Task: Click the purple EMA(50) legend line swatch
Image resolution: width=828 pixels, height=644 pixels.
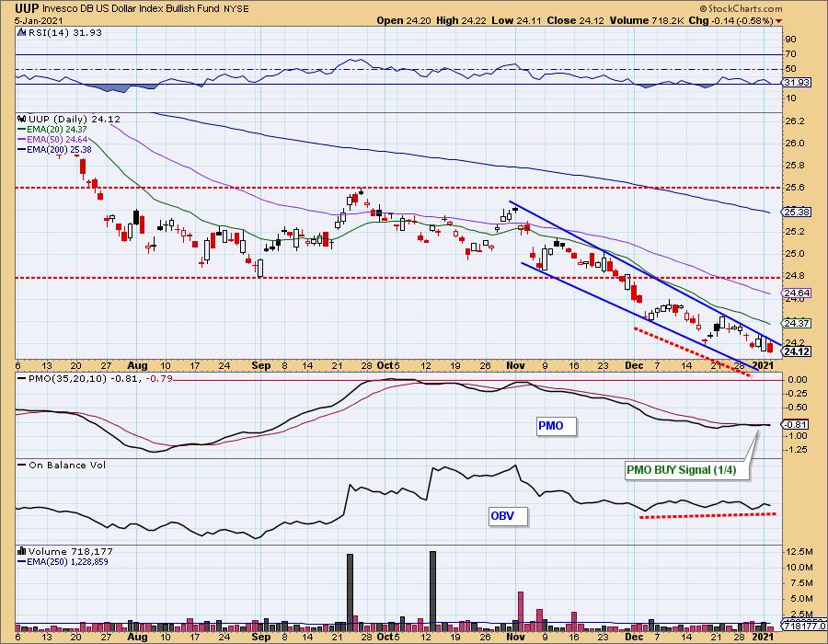Action: [x=22, y=139]
